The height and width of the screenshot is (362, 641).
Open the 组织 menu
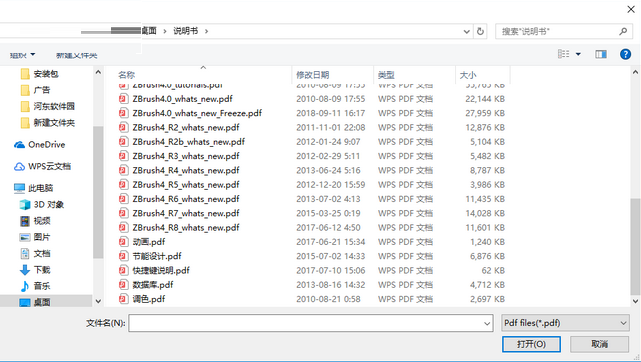22,55
